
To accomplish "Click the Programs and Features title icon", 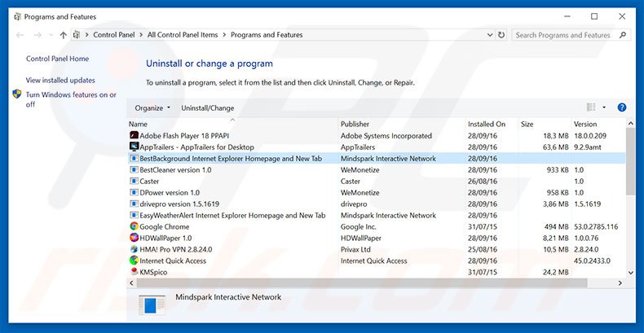I will click(x=17, y=17).
